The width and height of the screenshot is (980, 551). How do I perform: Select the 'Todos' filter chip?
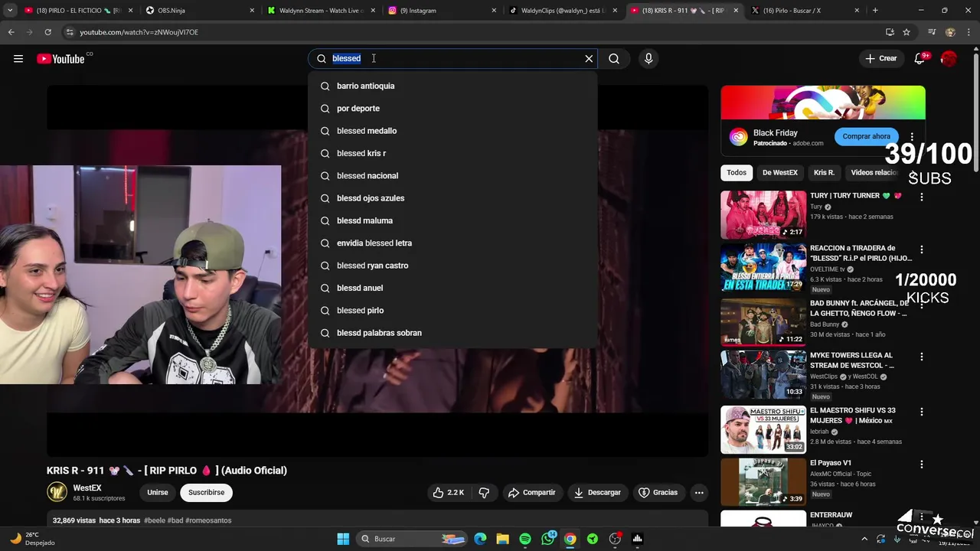(x=737, y=173)
